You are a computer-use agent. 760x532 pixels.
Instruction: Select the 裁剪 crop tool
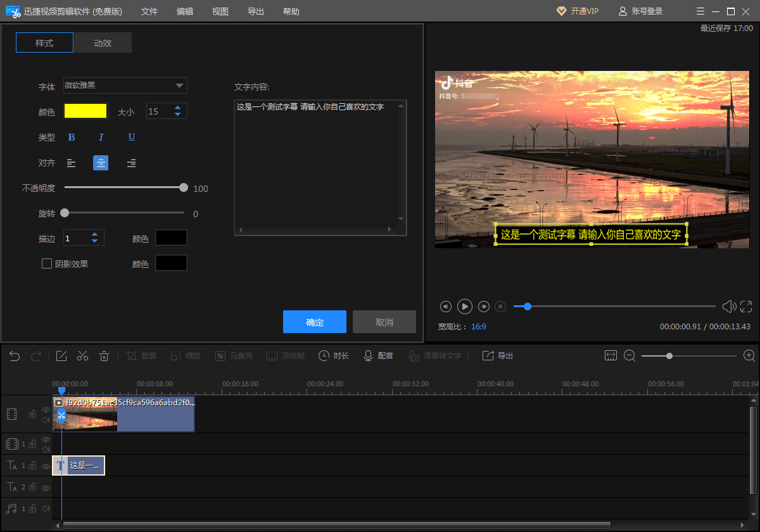tap(141, 356)
